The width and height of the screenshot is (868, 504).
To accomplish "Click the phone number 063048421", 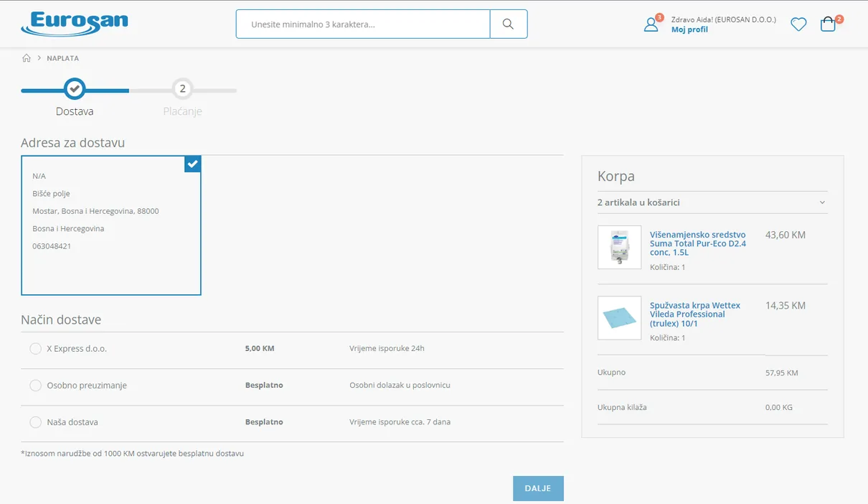I will click(52, 246).
